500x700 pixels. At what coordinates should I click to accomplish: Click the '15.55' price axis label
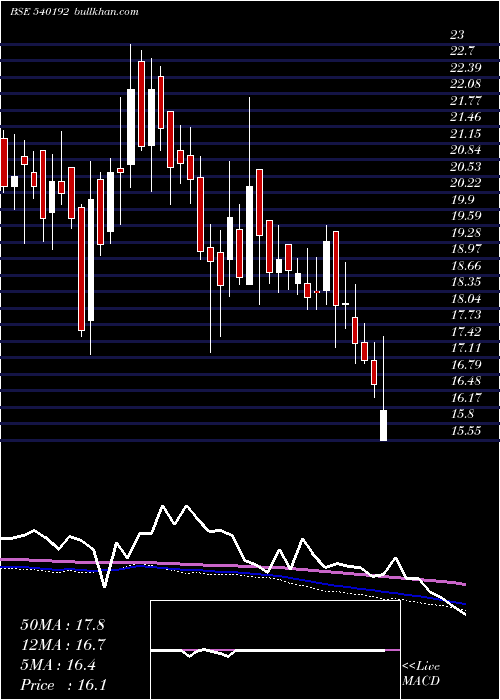pos(466,430)
